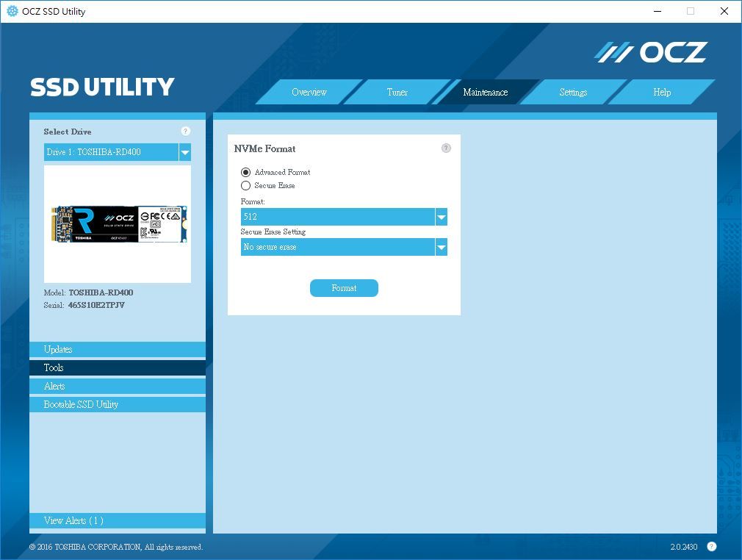Click the RD400 SSD drive image
The height and width of the screenshot is (560, 742).
tap(118, 224)
